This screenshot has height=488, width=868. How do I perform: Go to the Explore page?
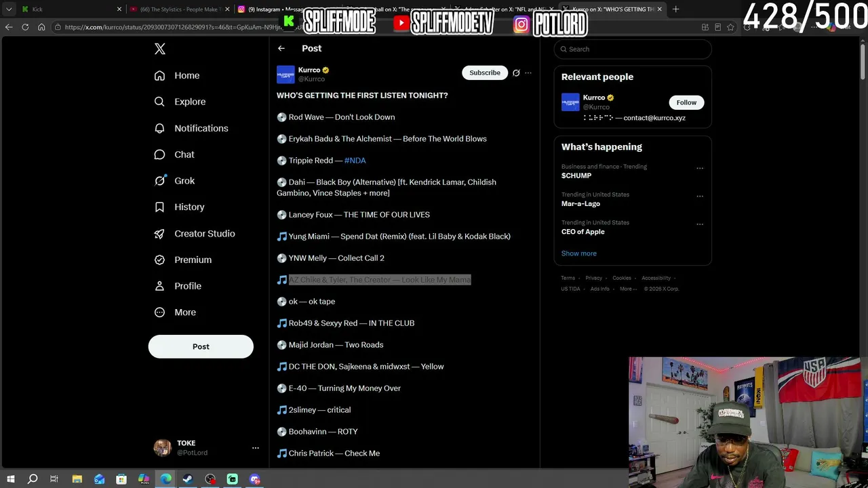coord(180,102)
